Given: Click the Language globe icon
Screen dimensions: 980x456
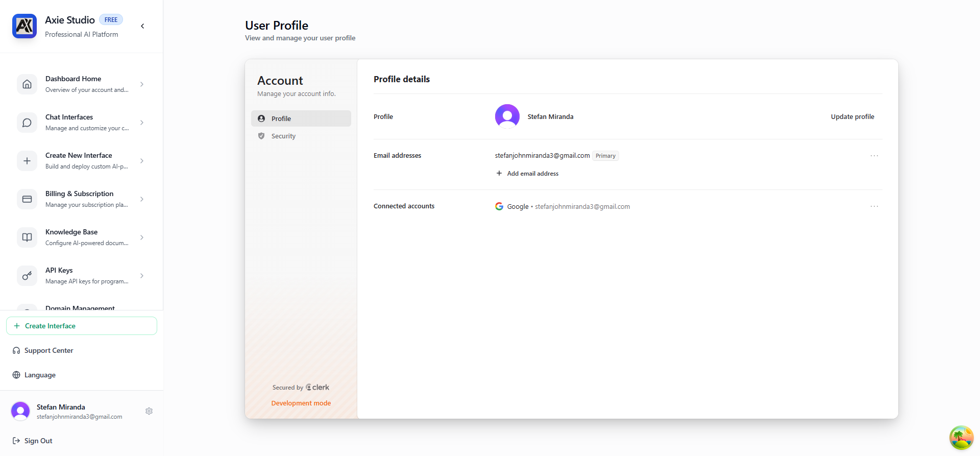Looking at the screenshot, I should click(x=16, y=375).
